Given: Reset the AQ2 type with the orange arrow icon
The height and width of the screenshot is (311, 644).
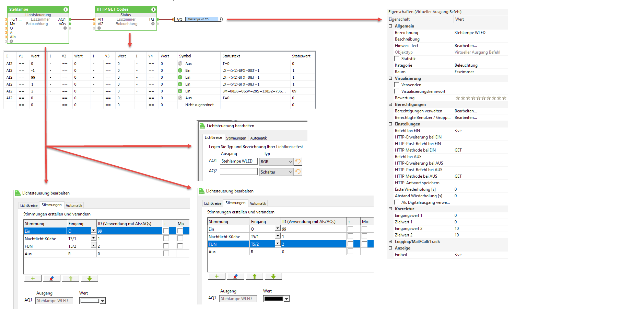Looking at the screenshot, I should (298, 171).
